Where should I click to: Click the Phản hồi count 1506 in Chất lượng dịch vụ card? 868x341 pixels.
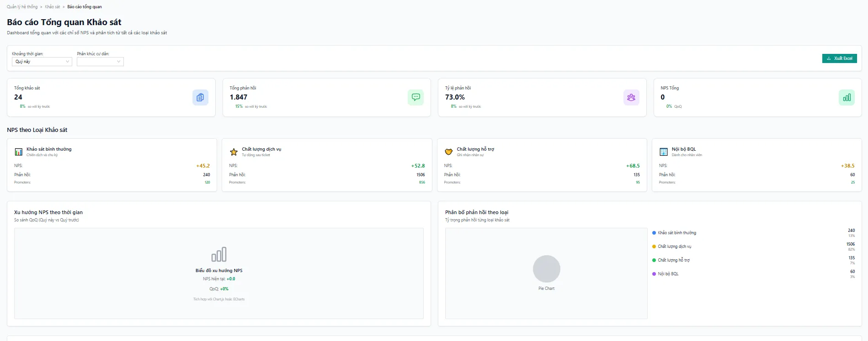pos(421,175)
